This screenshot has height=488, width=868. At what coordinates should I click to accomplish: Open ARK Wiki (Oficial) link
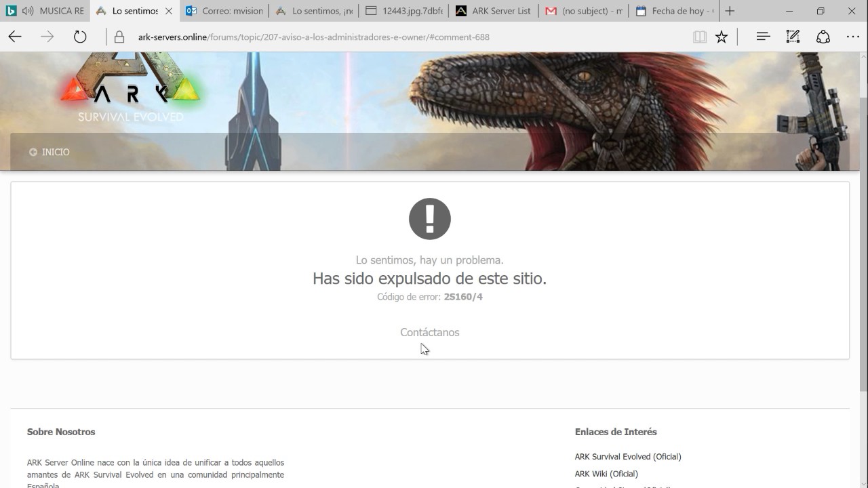tap(606, 474)
